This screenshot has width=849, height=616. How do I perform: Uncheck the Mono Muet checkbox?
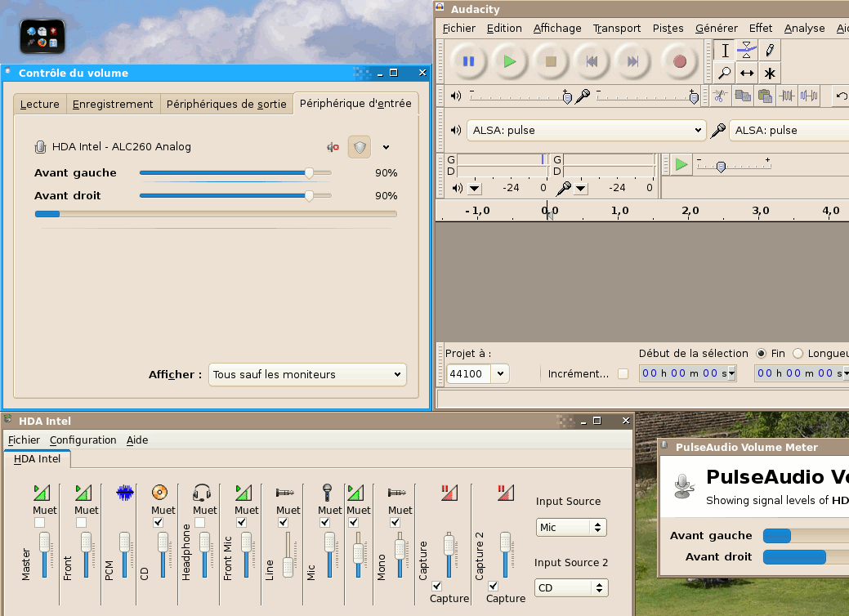(x=395, y=522)
